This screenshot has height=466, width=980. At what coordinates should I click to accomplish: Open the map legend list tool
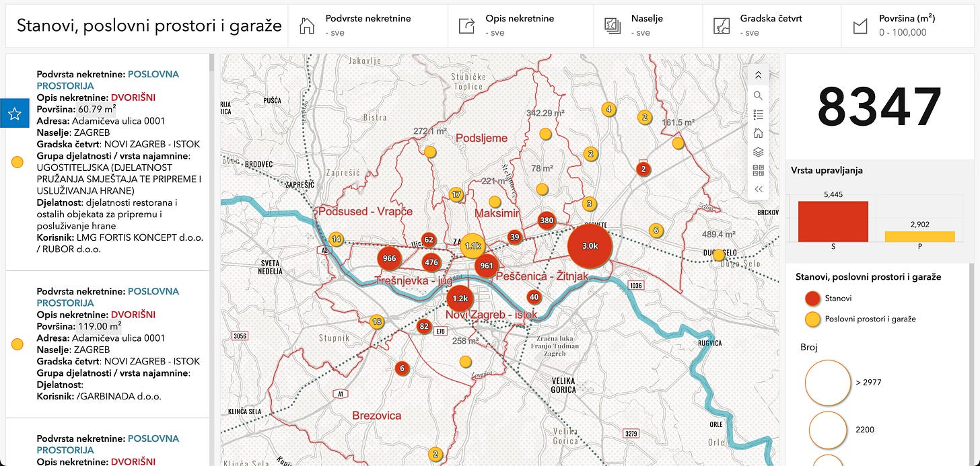tap(758, 114)
